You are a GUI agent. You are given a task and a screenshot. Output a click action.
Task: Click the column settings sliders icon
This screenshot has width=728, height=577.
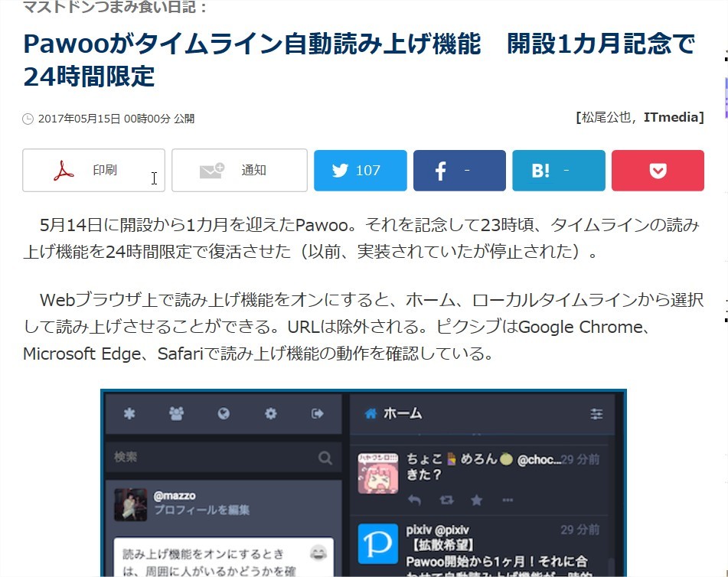tap(596, 413)
